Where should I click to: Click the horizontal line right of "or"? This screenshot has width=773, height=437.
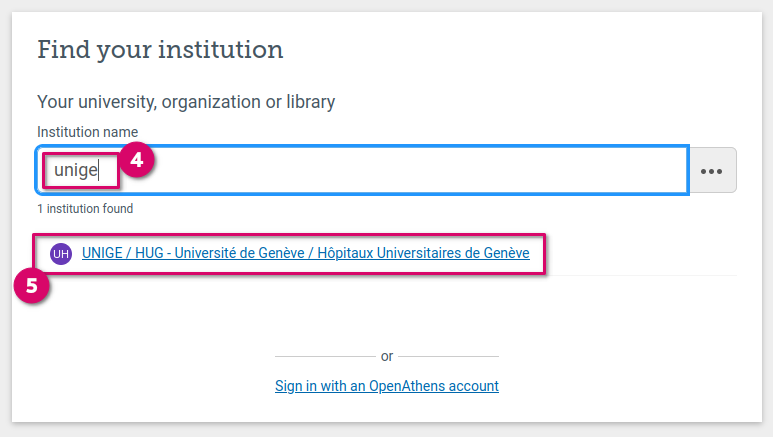(x=452, y=356)
